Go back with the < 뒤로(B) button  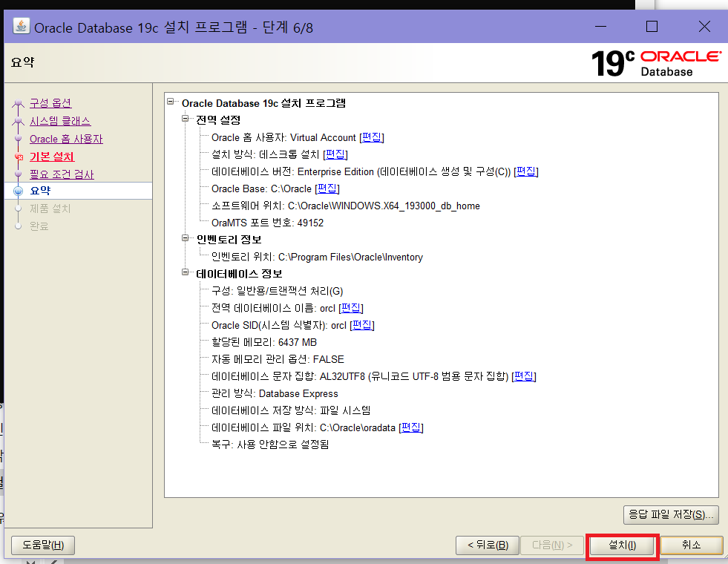pyautogui.click(x=488, y=545)
